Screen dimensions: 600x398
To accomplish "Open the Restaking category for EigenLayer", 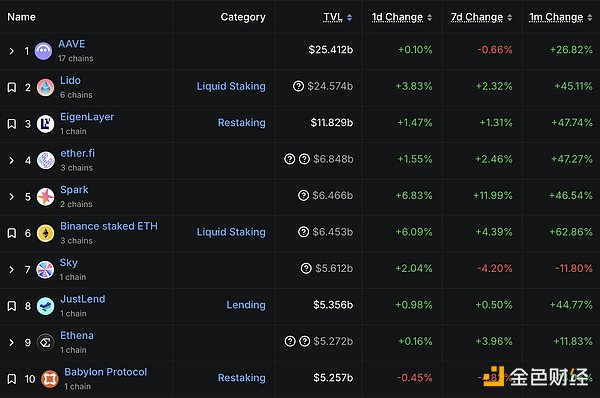I will tap(241, 122).
